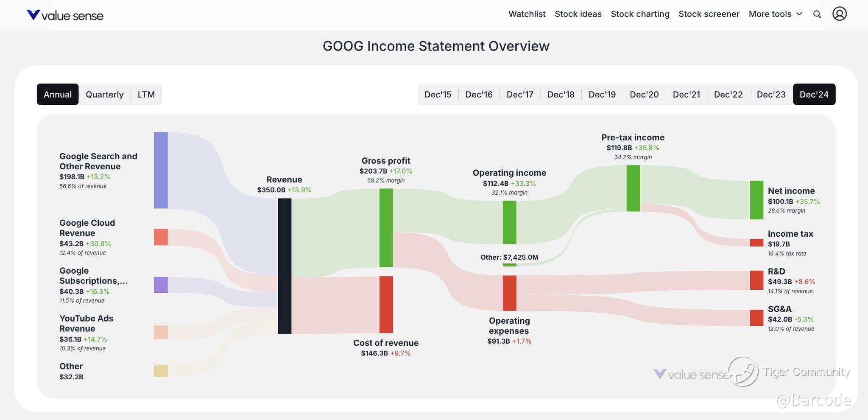This screenshot has width=868, height=420.
Task: Click the Other: $7,425.0M label
Action: point(509,257)
